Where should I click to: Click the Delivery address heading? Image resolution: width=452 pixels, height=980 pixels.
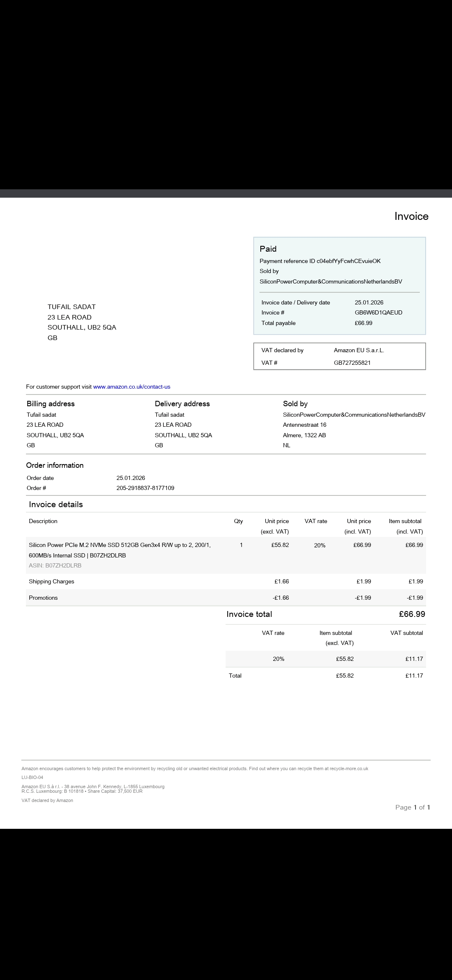pos(182,404)
